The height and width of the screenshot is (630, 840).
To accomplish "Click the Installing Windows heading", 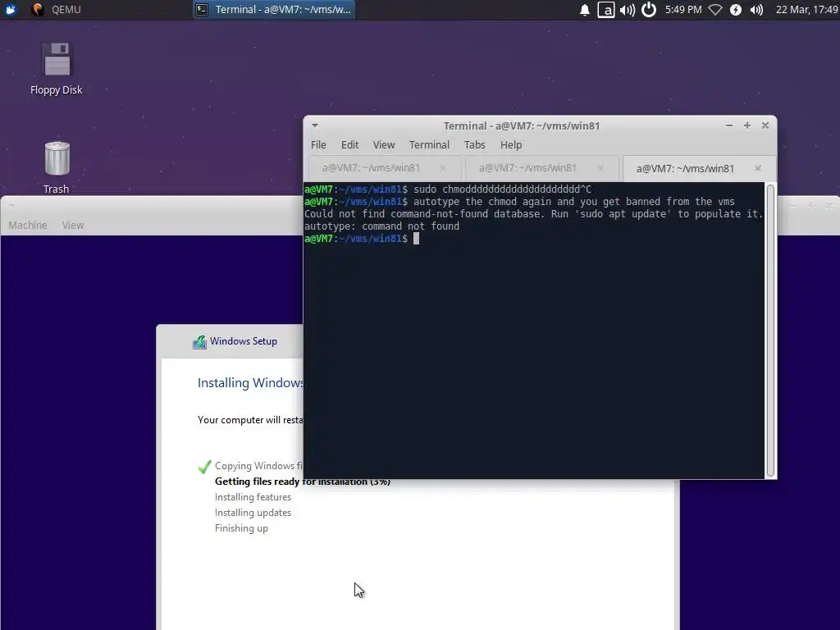I will (x=250, y=382).
